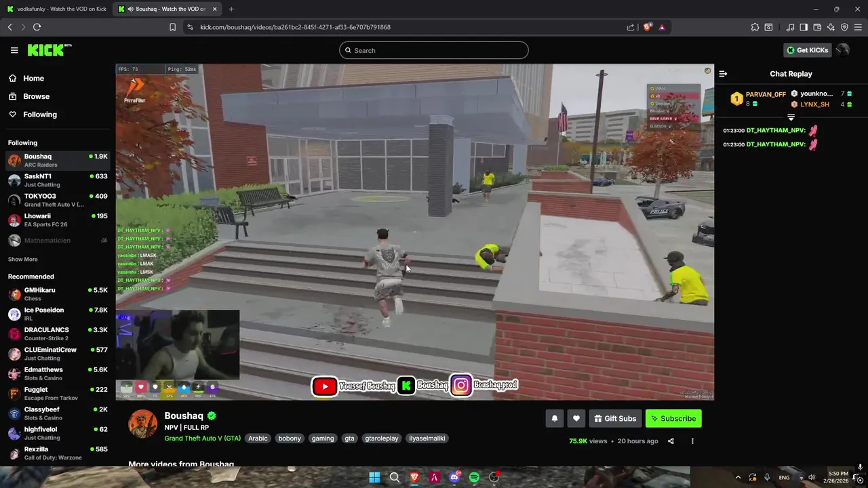Close the Boushaq browser tab
This screenshot has width=868, height=488.
tap(215, 9)
